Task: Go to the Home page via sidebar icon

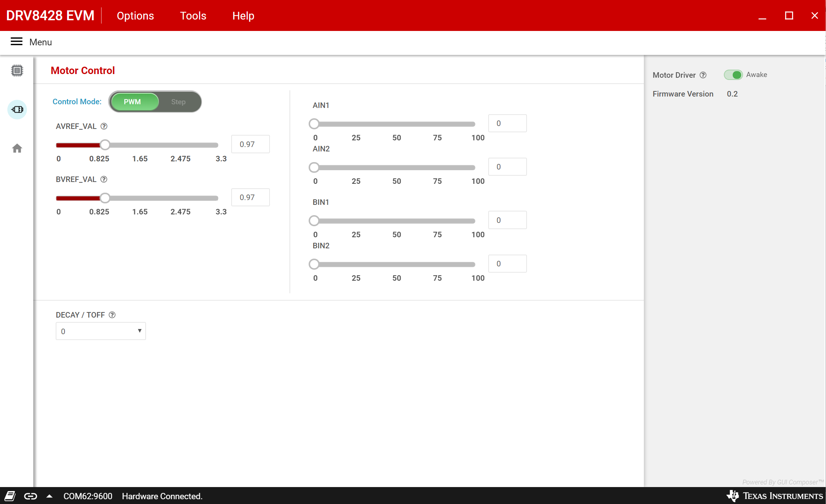Action: 17,148
